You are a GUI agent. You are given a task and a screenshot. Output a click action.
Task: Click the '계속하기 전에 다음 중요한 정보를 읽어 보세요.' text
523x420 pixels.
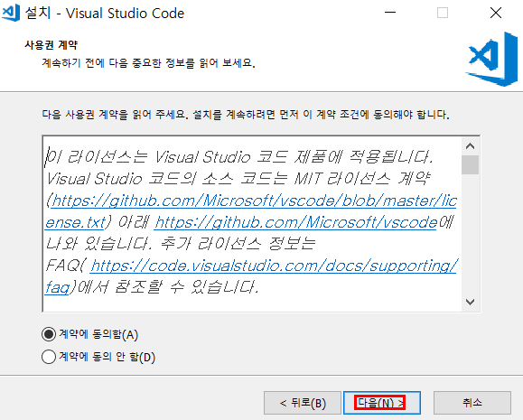tap(148, 62)
